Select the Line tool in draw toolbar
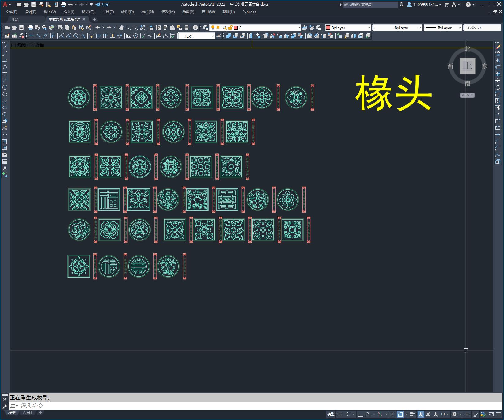The image size is (504, 420). coord(5,47)
